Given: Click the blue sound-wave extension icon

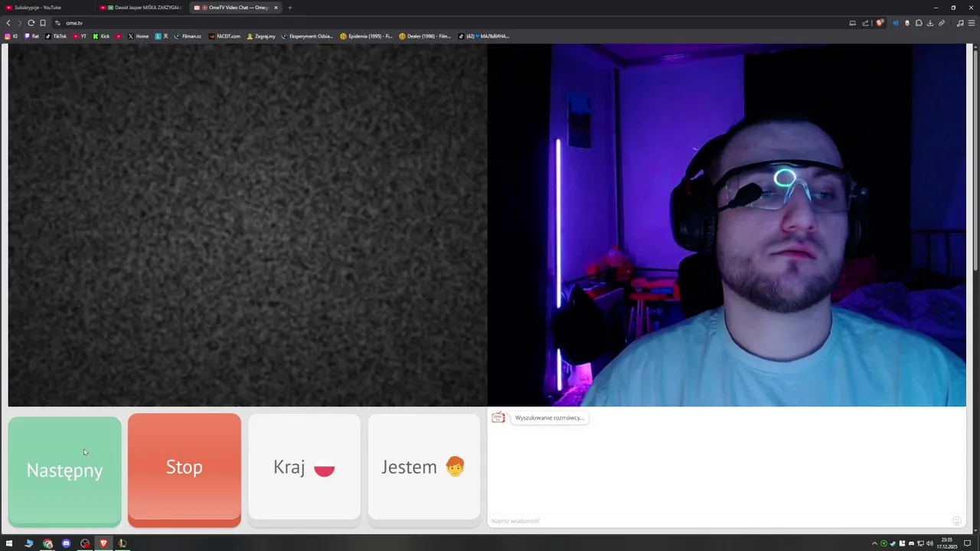Looking at the screenshot, I should tap(896, 23).
